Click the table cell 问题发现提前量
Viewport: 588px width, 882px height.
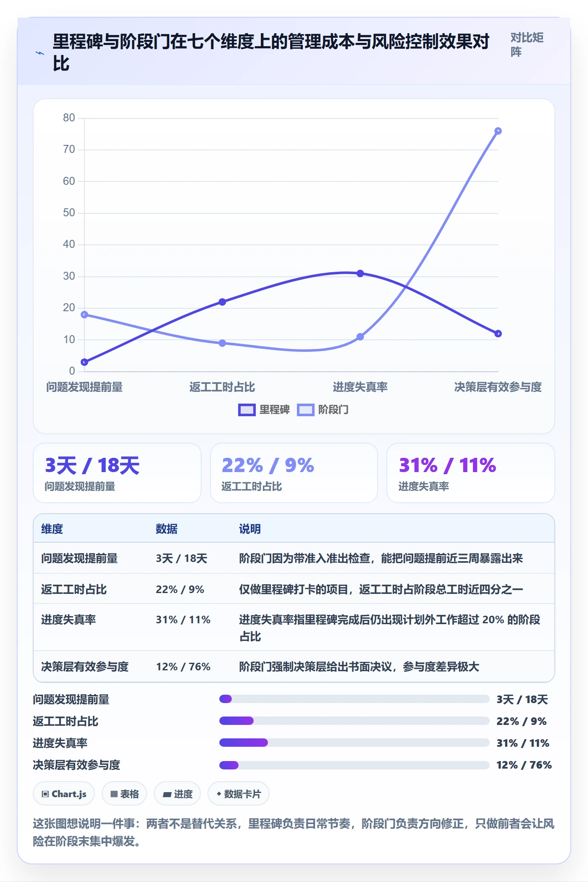79,558
